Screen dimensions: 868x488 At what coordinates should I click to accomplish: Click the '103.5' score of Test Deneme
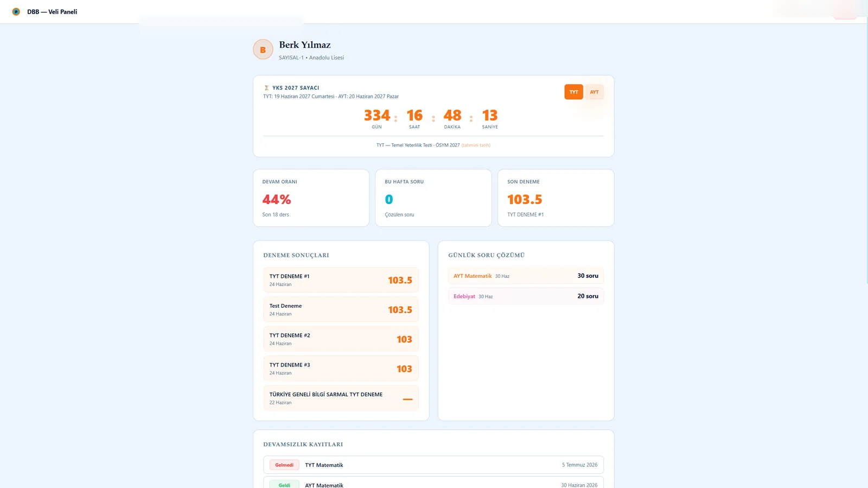[400, 310]
